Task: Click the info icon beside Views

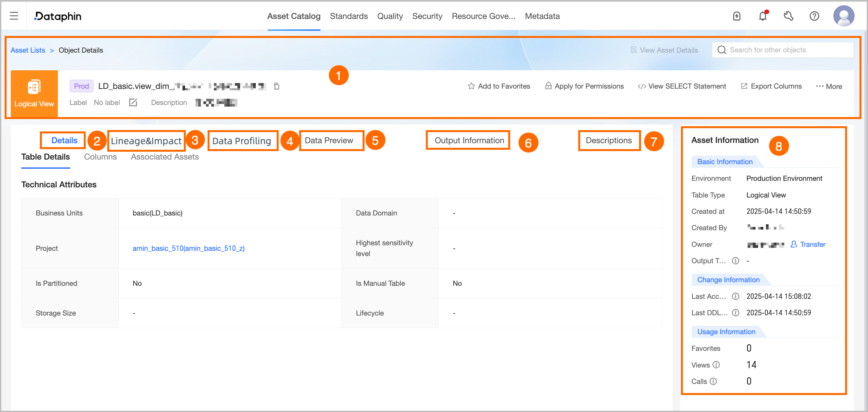Action: tap(716, 365)
